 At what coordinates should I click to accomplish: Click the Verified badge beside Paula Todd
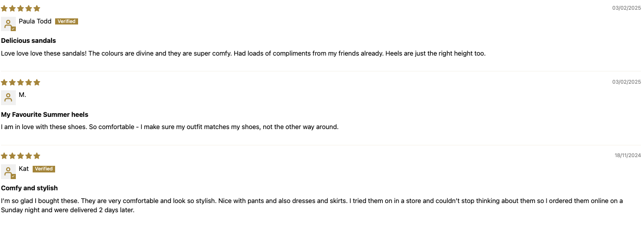click(x=66, y=21)
